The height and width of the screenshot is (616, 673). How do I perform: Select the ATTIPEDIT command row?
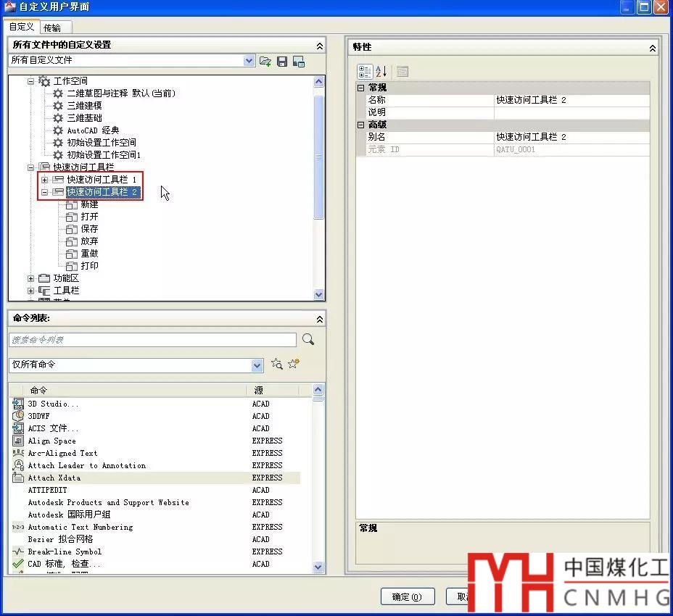coord(156,490)
